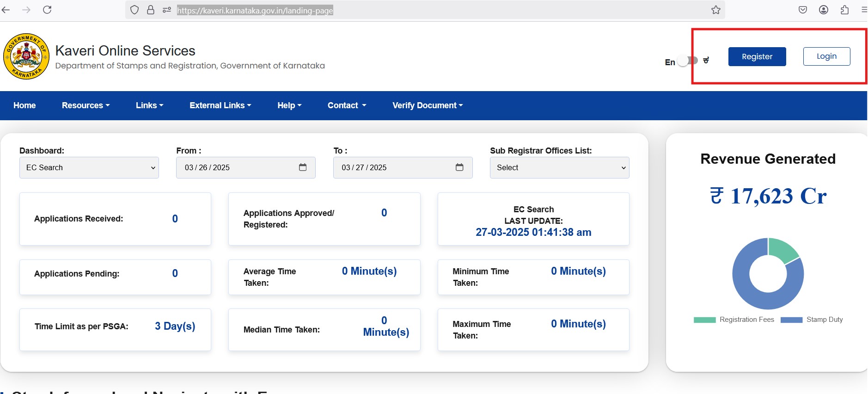Expand the Links menu
This screenshot has height=394, width=868.
click(x=150, y=105)
